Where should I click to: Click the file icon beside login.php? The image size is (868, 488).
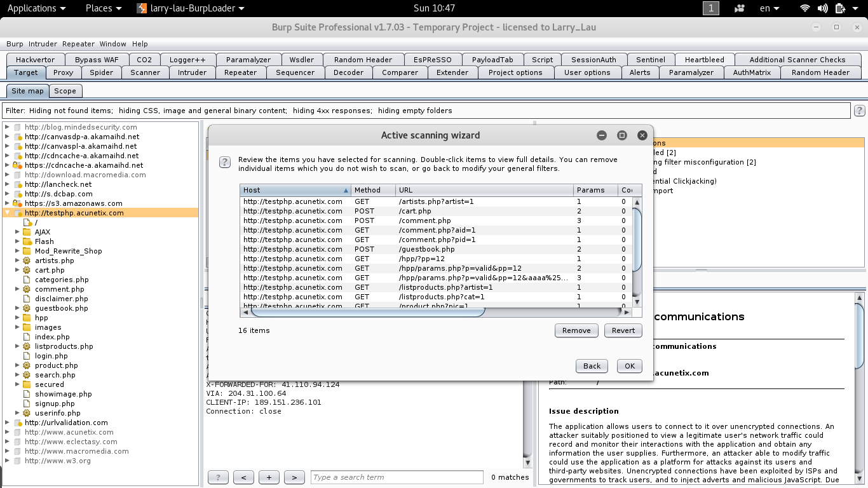tap(27, 356)
